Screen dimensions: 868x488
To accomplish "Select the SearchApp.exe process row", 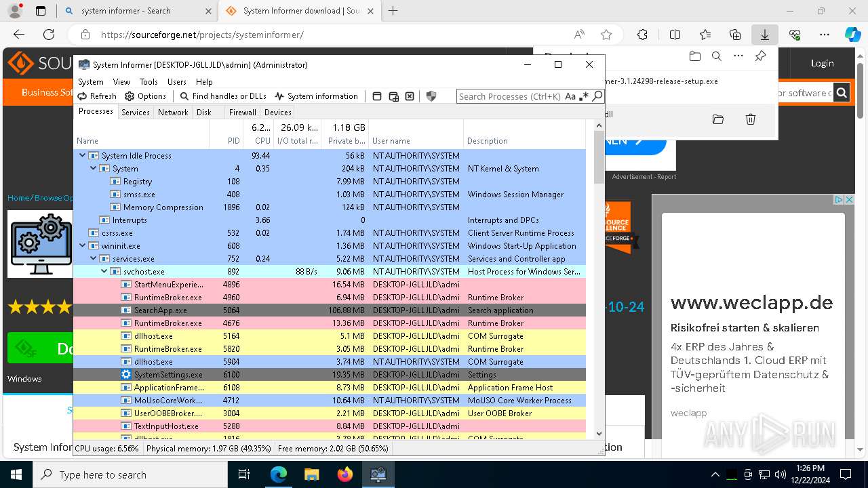I will [330, 310].
